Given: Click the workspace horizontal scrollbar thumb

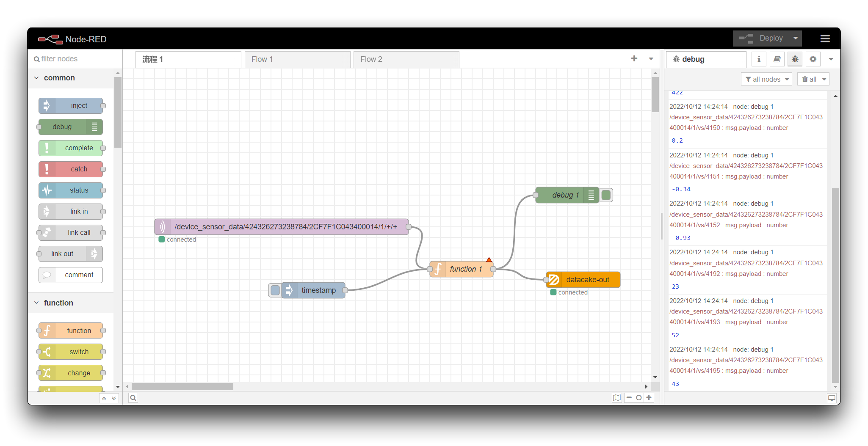Looking at the screenshot, I should [x=182, y=387].
